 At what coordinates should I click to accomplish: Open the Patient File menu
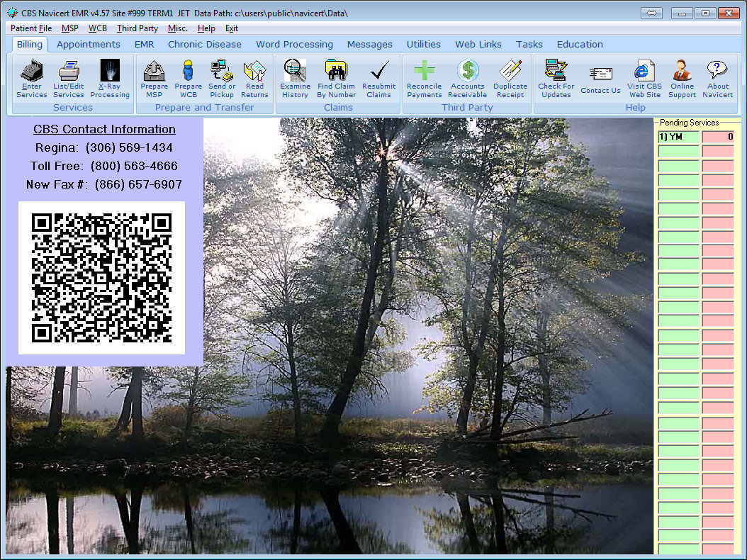pyautogui.click(x=29, y=28)
